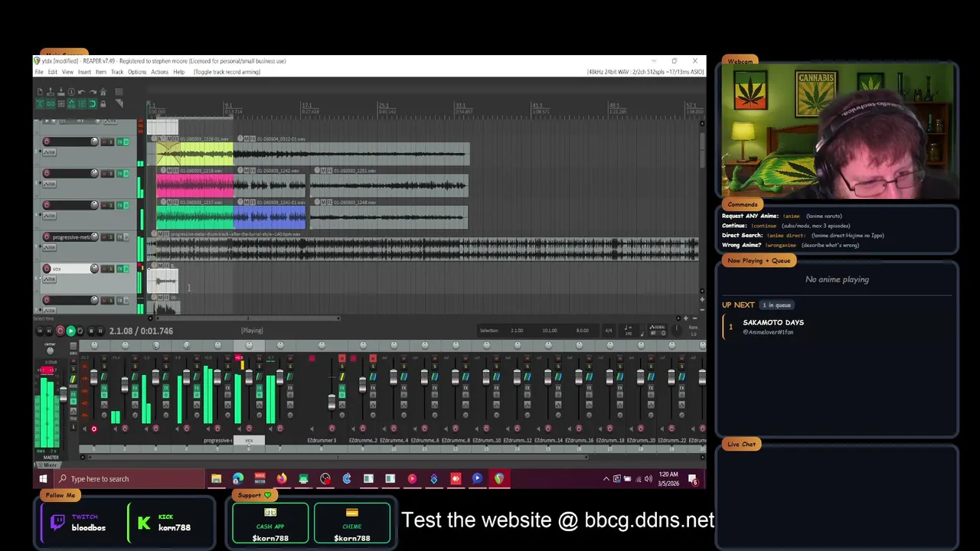Toggle the metronome toolbar icon
Viewport: 980px width, 551px height.
coord(103,92)
